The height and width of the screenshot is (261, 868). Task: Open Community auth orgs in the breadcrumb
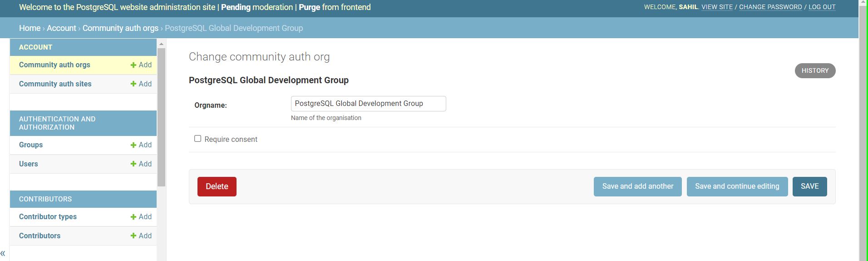120,28
